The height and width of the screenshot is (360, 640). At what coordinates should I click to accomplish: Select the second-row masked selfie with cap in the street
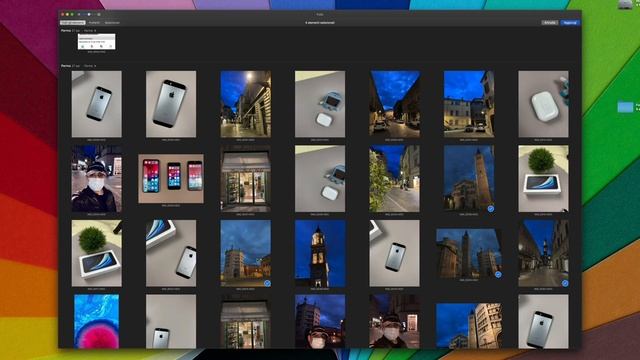click(97, 179)
